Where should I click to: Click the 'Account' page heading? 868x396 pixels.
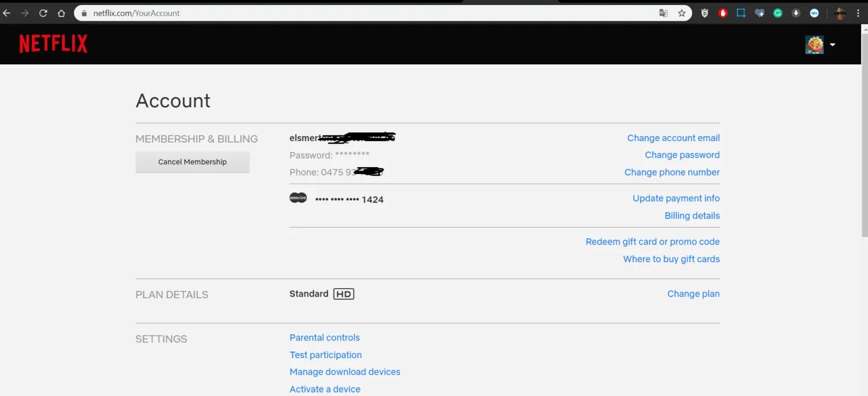tap(173, 101)
